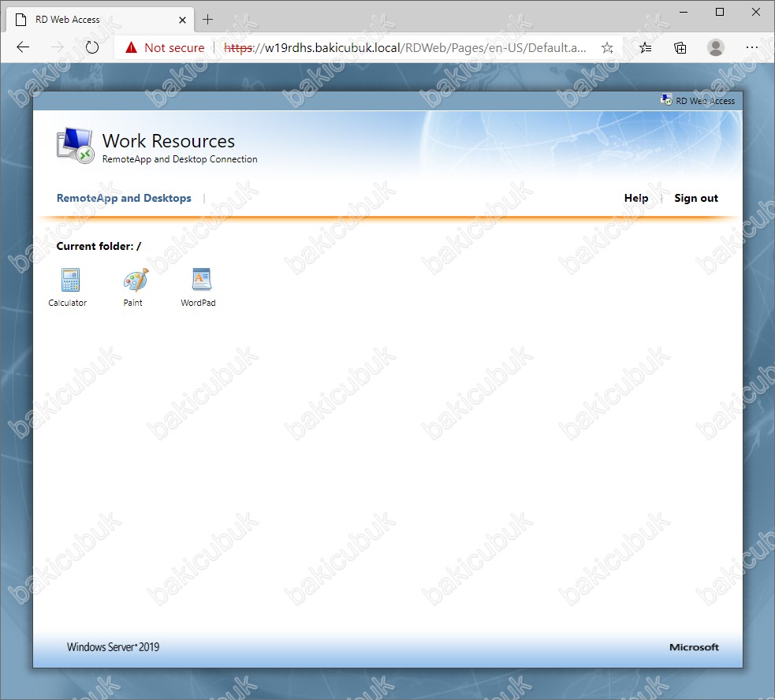
Task: Click Sign out
Action: coord(696,198)
